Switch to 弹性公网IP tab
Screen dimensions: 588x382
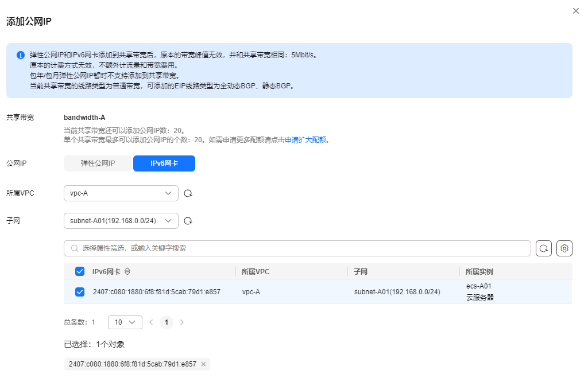coord(98,163)
